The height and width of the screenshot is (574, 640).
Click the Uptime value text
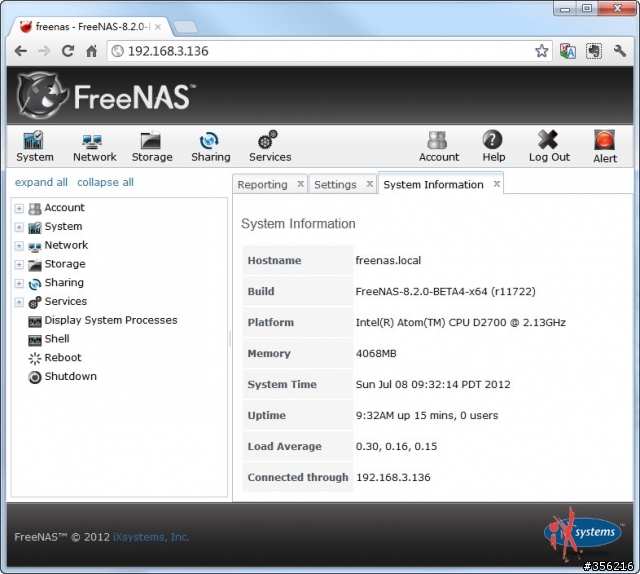[427, 416]
